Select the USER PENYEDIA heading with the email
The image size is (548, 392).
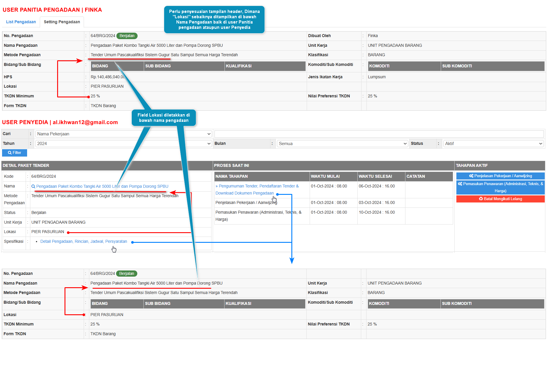point(60,122)
